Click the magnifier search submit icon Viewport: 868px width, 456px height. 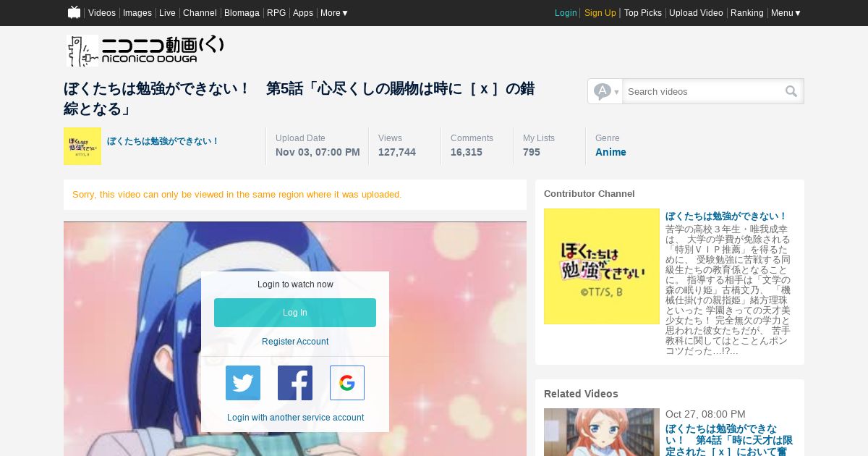pyautogui.click(x=791, y=91)
